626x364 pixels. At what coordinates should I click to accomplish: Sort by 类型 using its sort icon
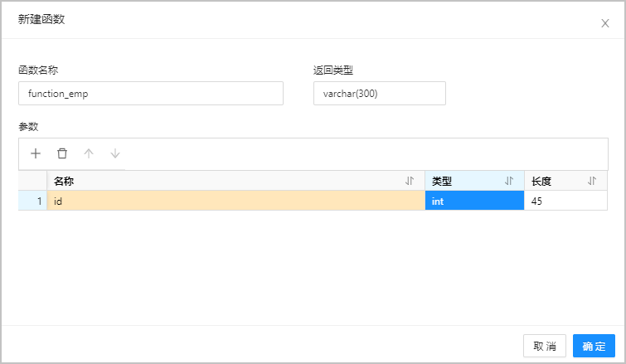point(509,182)
